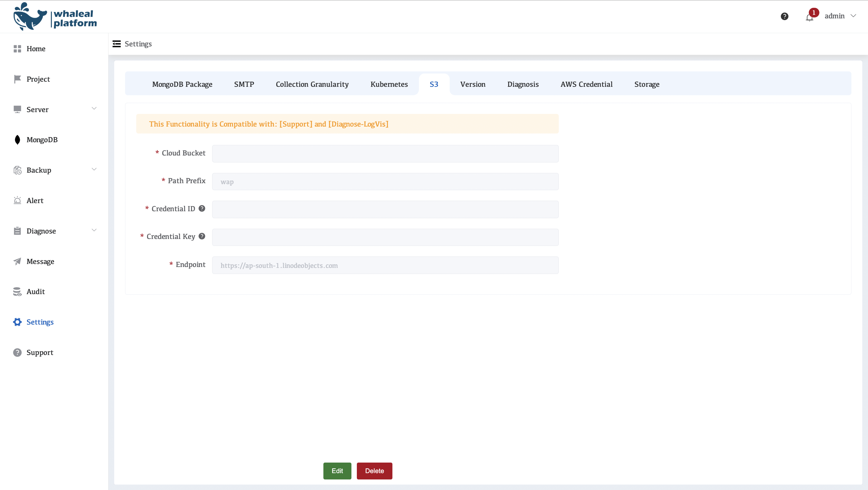Click the Alert siren icon in sidebar

click(17, 200)
